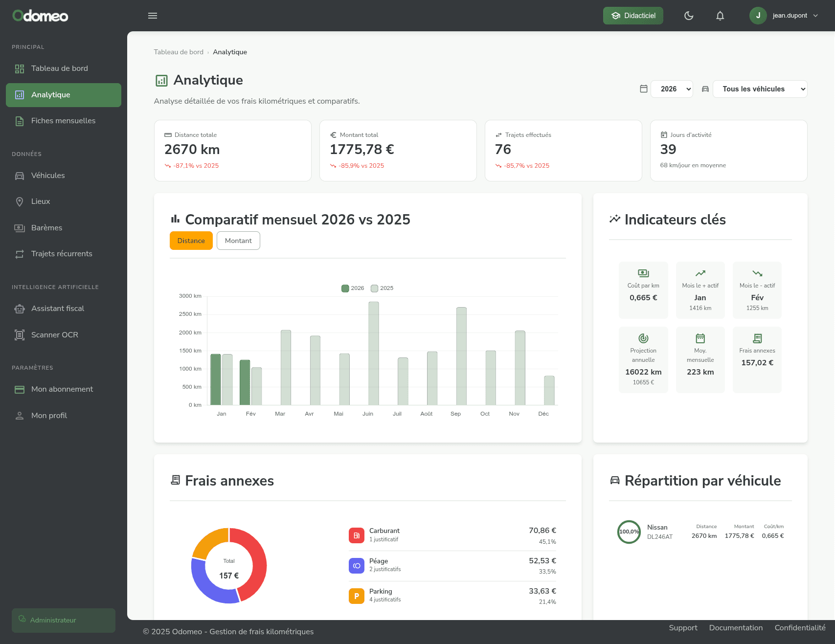Switch the chart to Montant view

(x=238, y=240)
